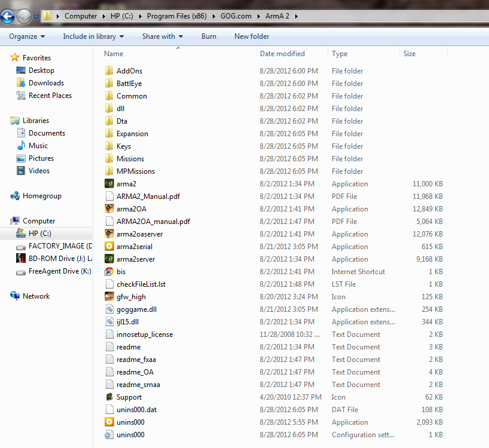Viewport: 489px width, 448px height.
Task: Sort files by Date modified column
Action: point(282,54)
